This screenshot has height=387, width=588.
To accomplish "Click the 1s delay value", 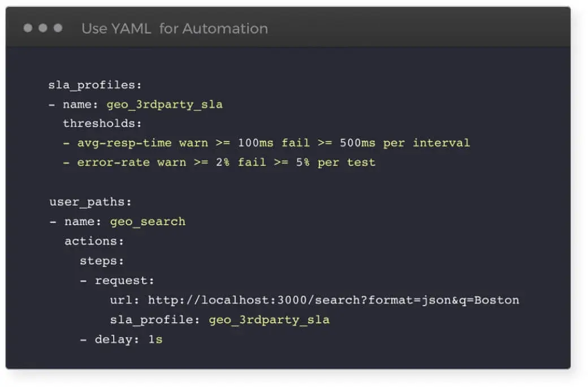I will 155,339.
